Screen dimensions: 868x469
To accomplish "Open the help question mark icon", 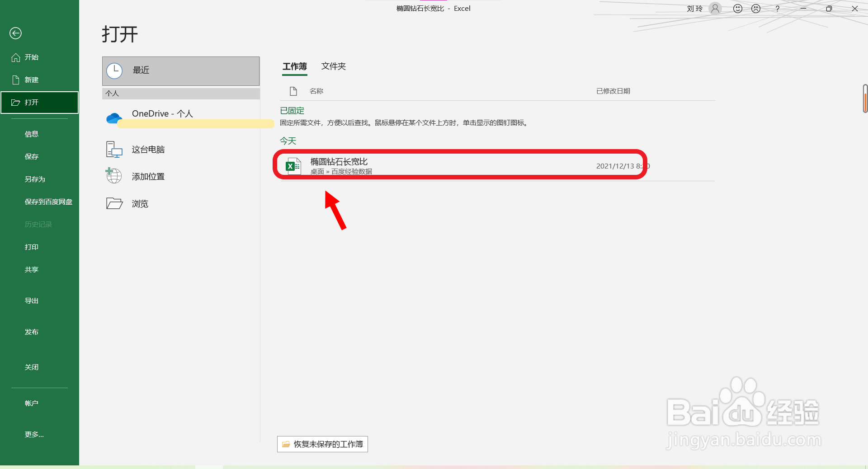I will click(x=777, y=9).
